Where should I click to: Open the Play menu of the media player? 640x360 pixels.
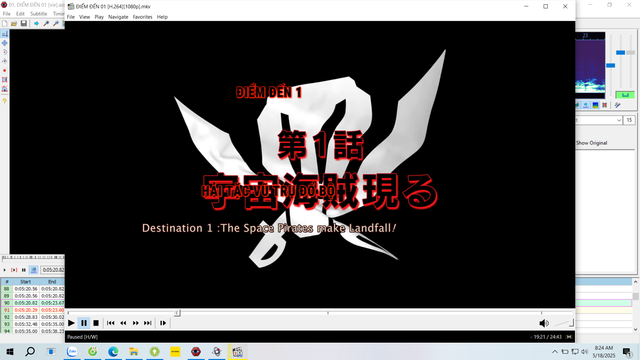tap(99, 17)
